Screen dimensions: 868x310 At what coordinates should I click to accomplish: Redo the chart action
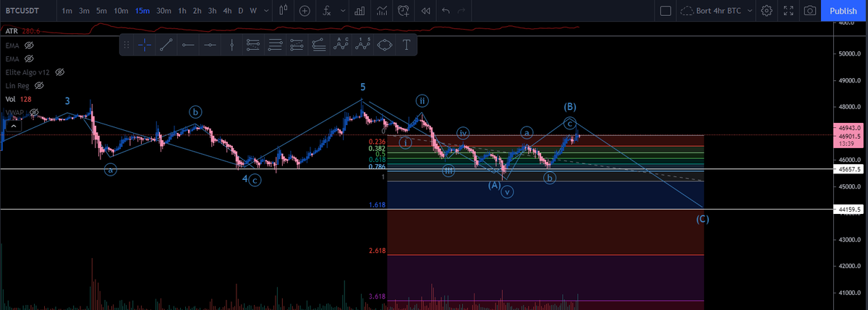pos(463,11)
